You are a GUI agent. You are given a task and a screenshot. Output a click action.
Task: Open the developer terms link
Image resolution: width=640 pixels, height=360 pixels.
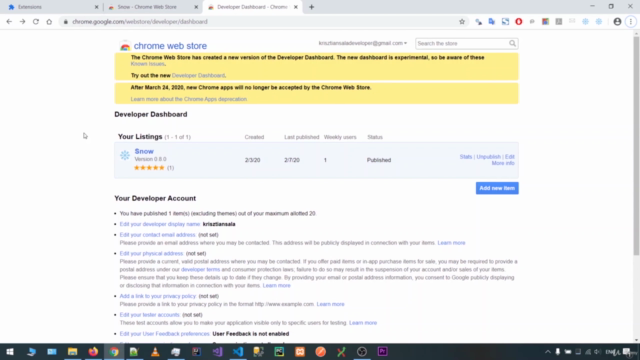click(x=200, y=269)
